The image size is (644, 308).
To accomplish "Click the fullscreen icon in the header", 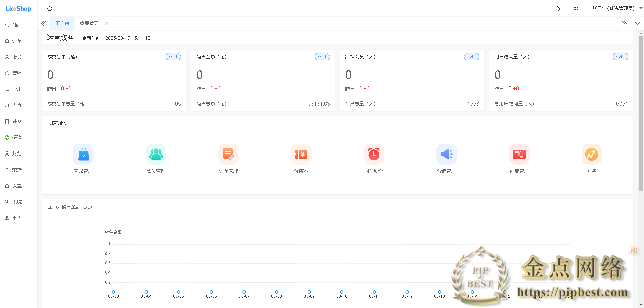I will pyautogui.click(x=576, y=8).
